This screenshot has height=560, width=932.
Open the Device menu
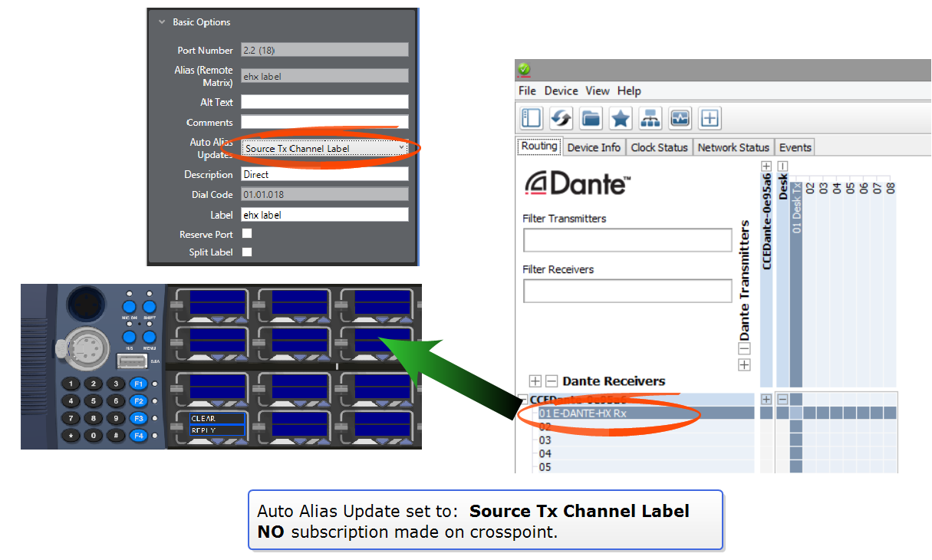point(561,91)
